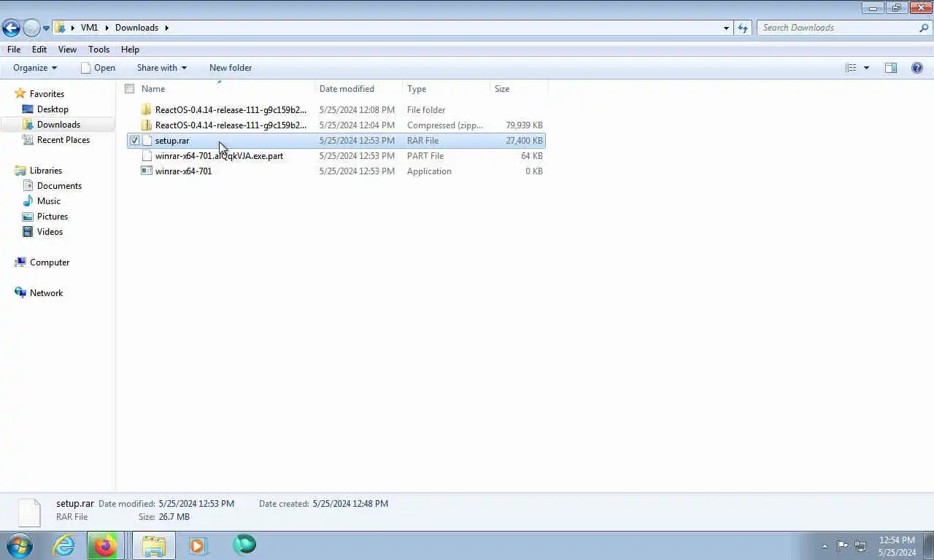Select the ReactOS File folder icon
This screenshot has height=560, width=934.
click(147, 110)
